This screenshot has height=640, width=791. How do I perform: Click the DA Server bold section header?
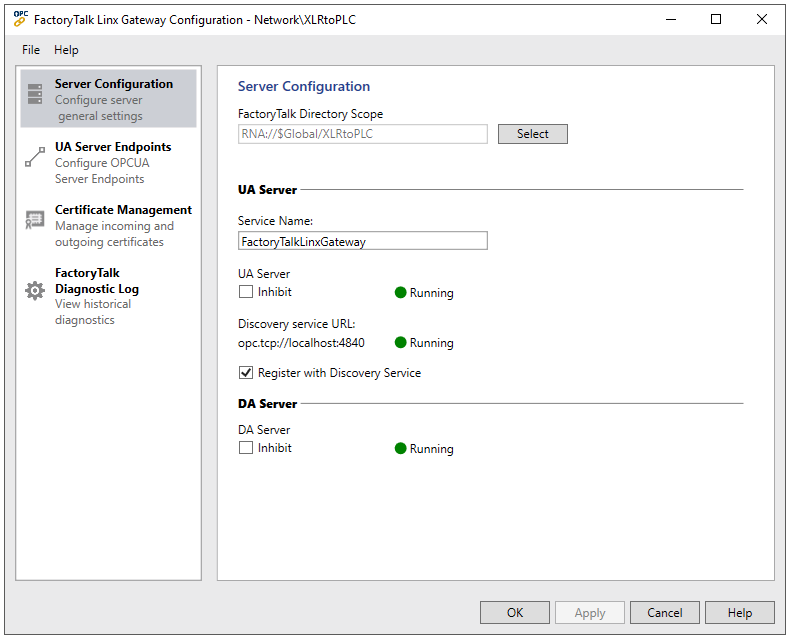(x=267, y=403)
